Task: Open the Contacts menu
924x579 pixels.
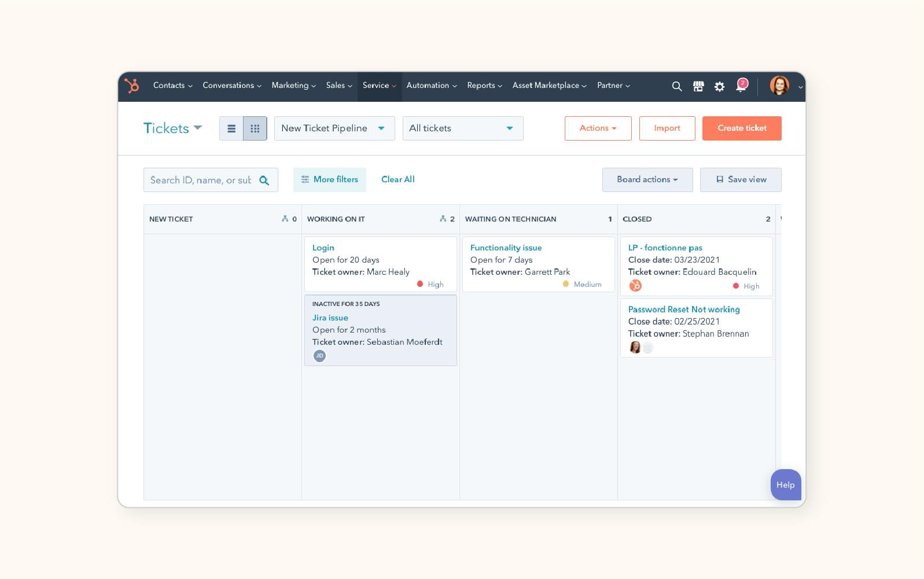Action: click(x=172, y=86)
